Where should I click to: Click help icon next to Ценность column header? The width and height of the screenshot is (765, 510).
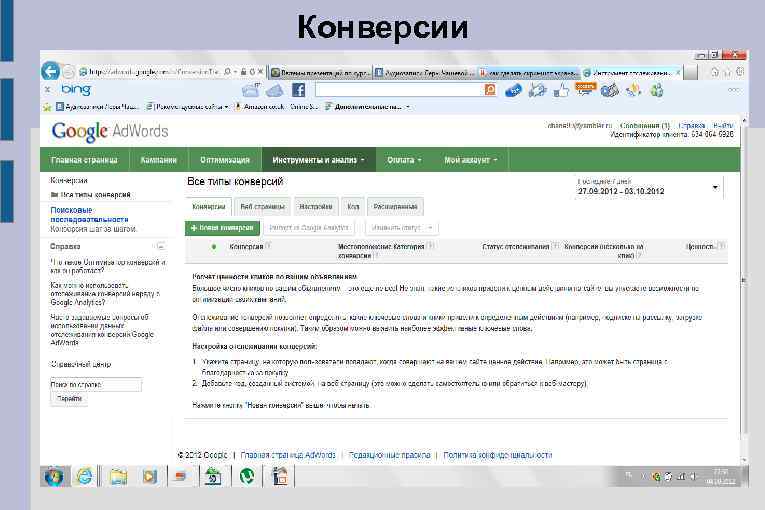[x=722, y=246]
